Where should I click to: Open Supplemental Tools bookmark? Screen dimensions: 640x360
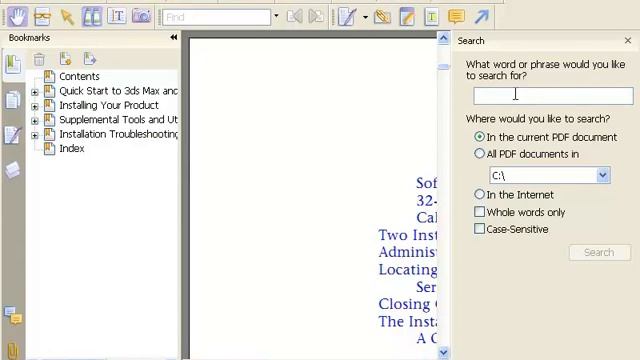pyautogui.click(x=118, y=120)
